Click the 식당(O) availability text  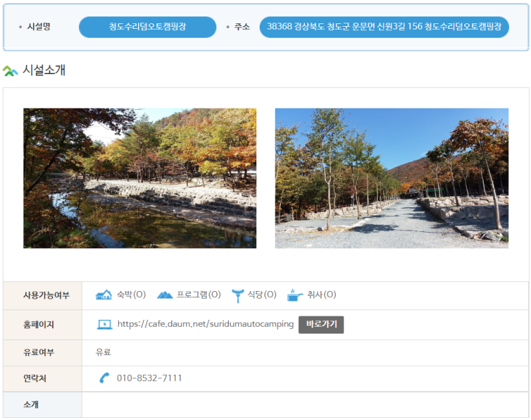coord(262,295)
